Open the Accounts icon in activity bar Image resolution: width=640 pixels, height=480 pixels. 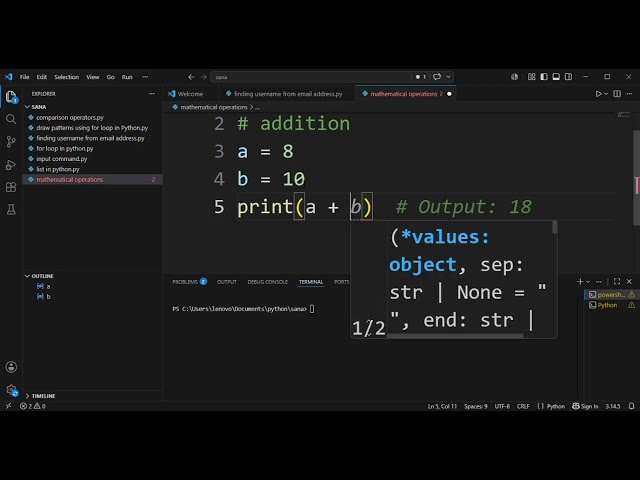tap(11, 367)
